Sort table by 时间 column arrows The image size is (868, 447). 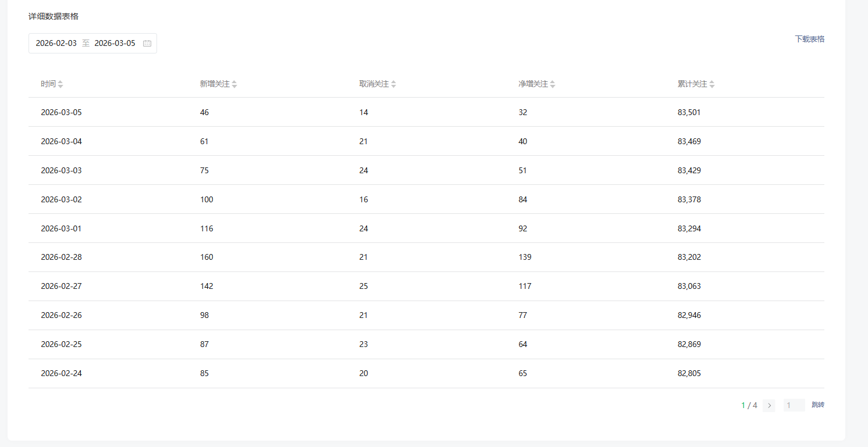(61, 84)
